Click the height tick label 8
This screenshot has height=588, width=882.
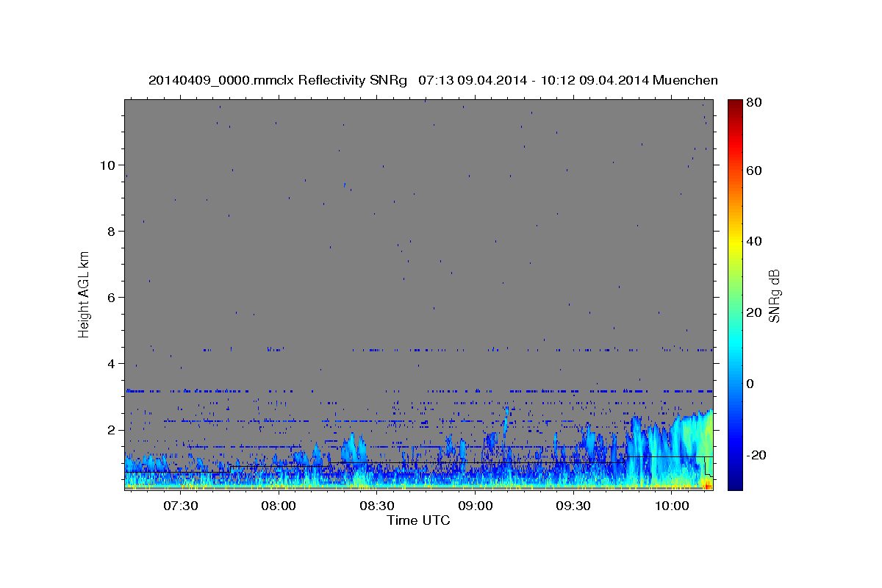pos(110,232)
